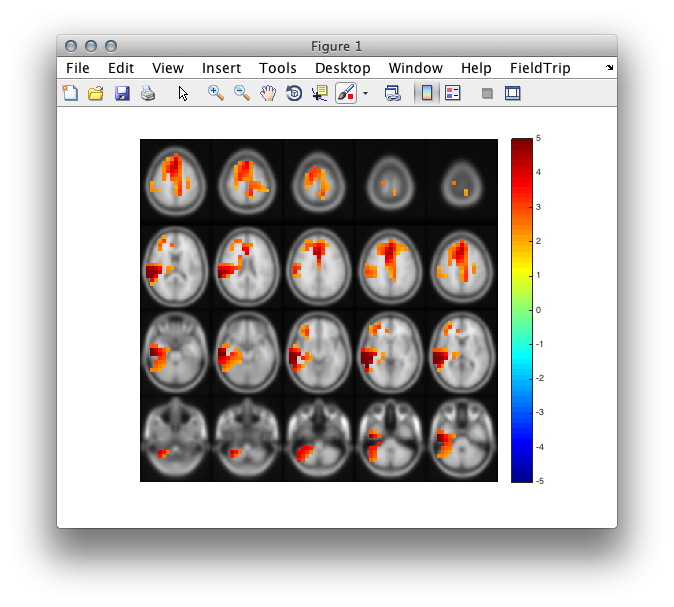Open a file with the folder icon
The height and width of the screenshot is (607, 674).
96,93
